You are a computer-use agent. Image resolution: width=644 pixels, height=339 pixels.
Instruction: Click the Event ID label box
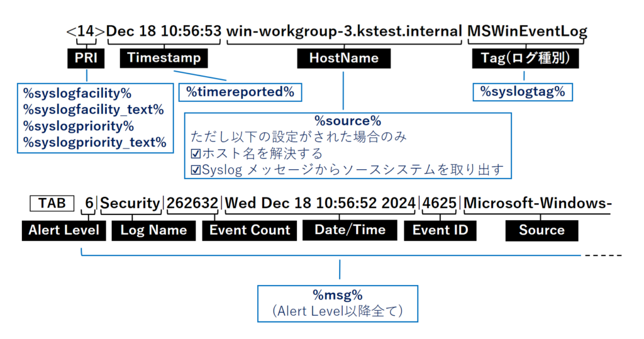coord(440,231)
